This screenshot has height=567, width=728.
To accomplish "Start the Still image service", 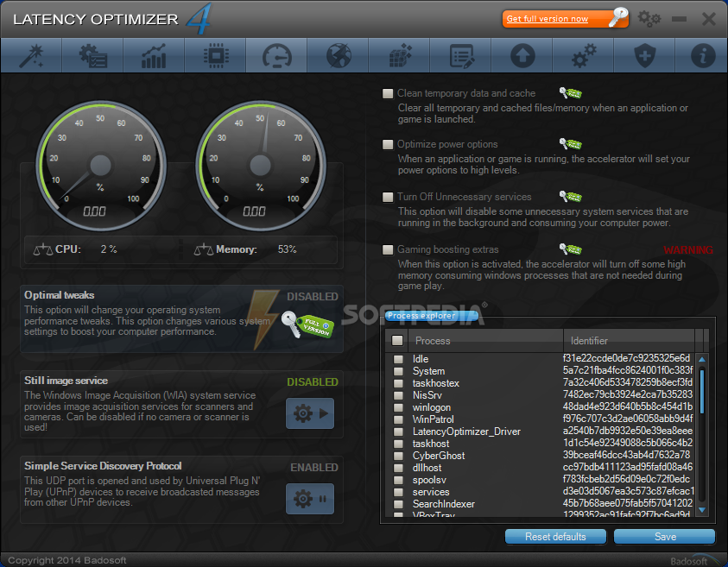I will tap(310, 413).
